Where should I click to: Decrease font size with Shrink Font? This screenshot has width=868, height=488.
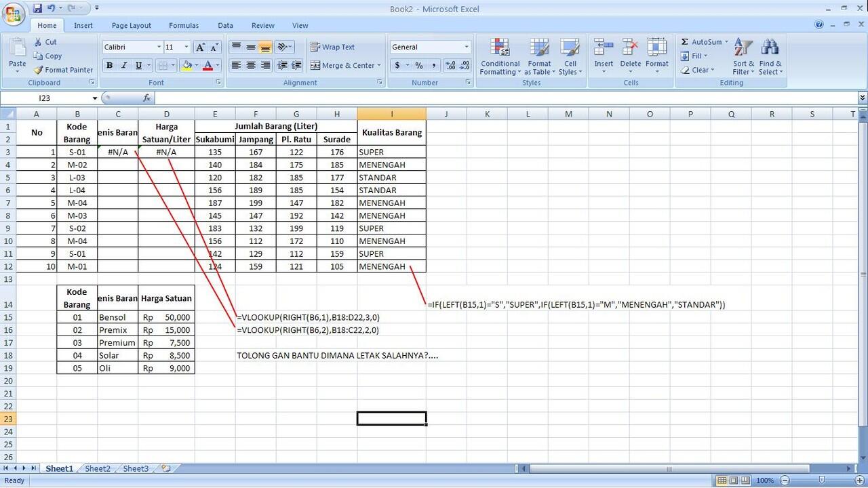coord(214,47)
